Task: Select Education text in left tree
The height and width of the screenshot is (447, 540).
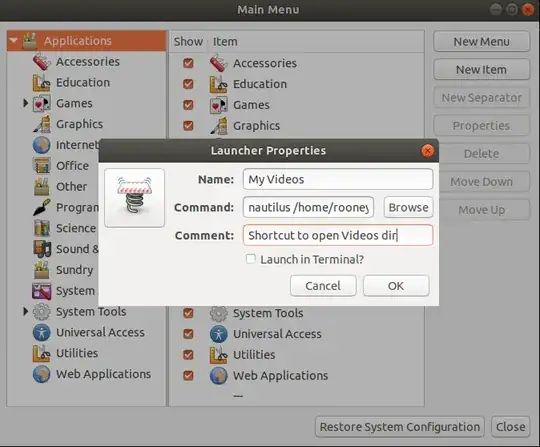Action: (x=83, y=83)
